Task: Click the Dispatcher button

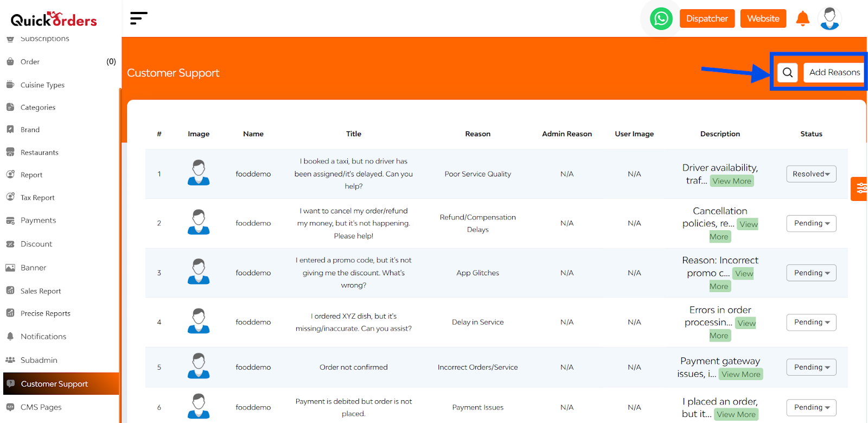Action: tap(707, 18)
